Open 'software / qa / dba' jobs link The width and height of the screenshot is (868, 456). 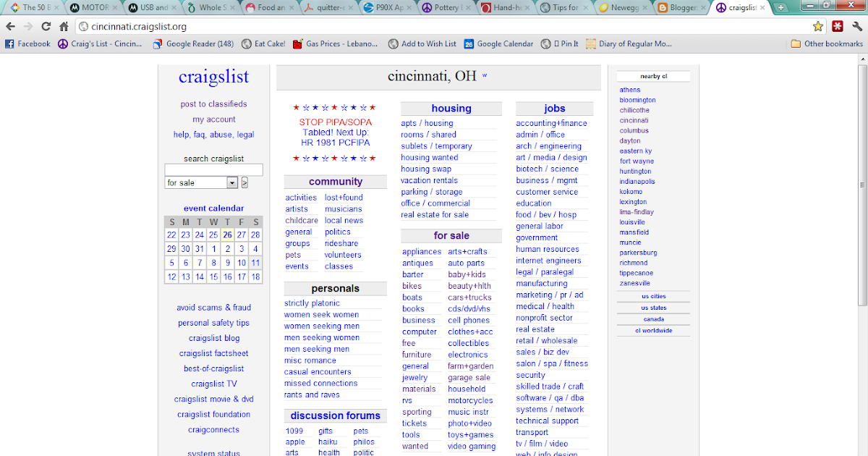pos(550,398)
